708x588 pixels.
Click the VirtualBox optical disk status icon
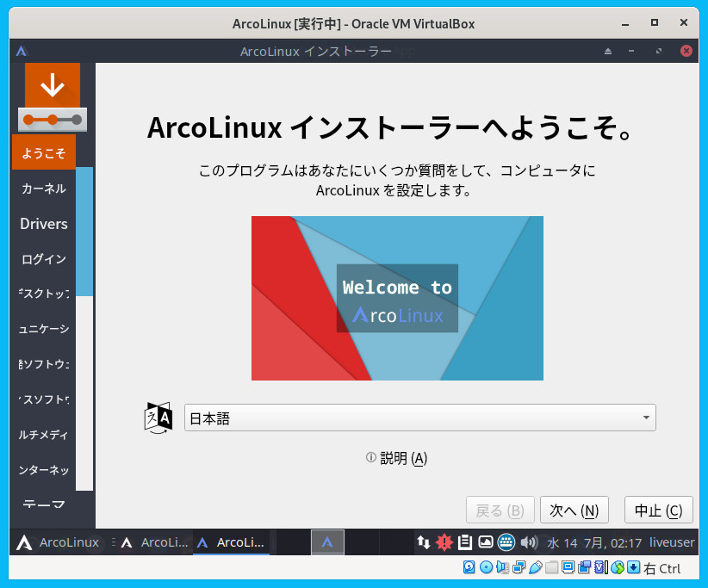tap(487, 567)
